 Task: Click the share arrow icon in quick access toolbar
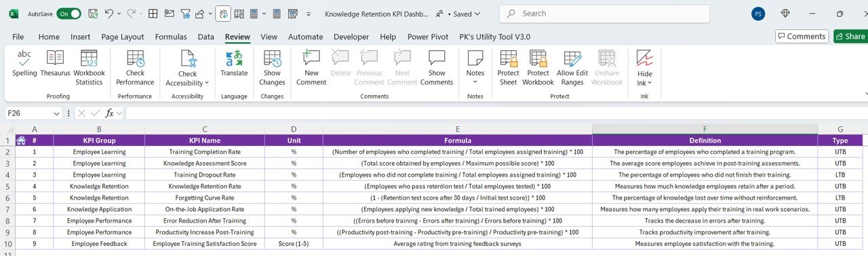click(199, 14)
